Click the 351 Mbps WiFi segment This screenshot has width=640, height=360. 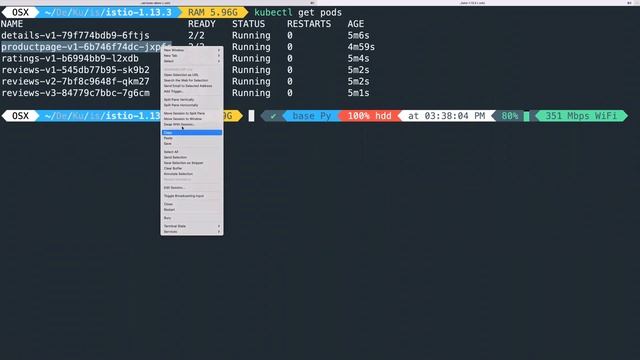(x=581, y=116)
